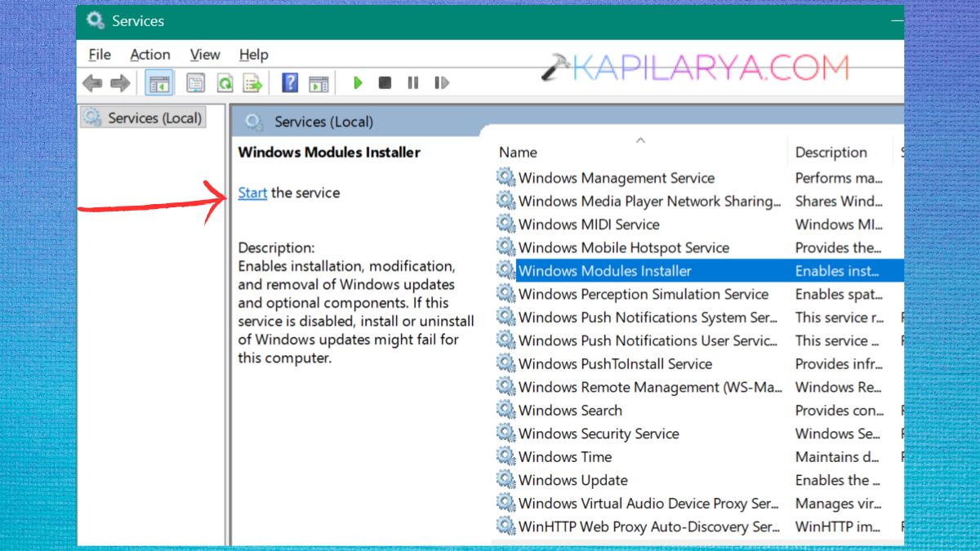Click the gear icon beside Windows Mobile Hotspot Service
Viewport: 980px width, 551px height.
pyautogui.click(x=506, y=247)
